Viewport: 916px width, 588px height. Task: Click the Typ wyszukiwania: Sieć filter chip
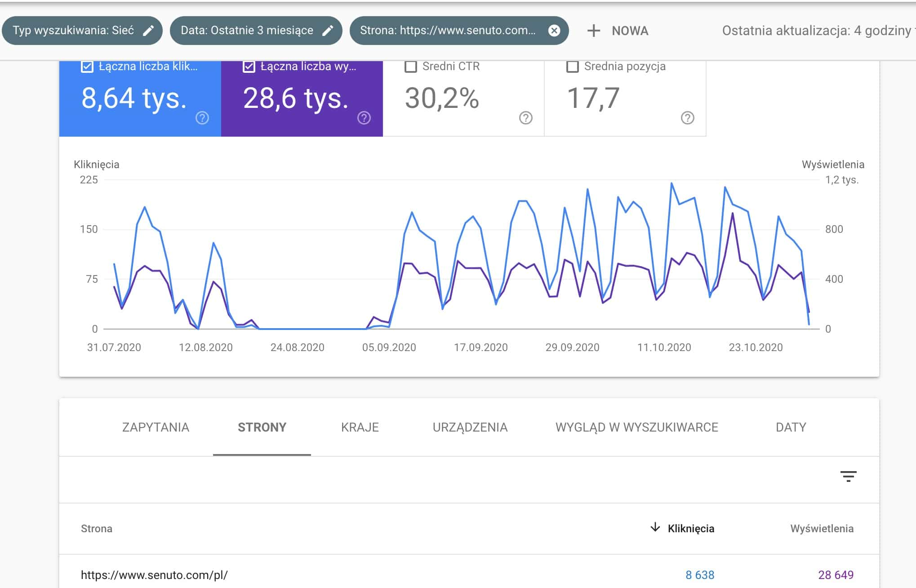82,31
